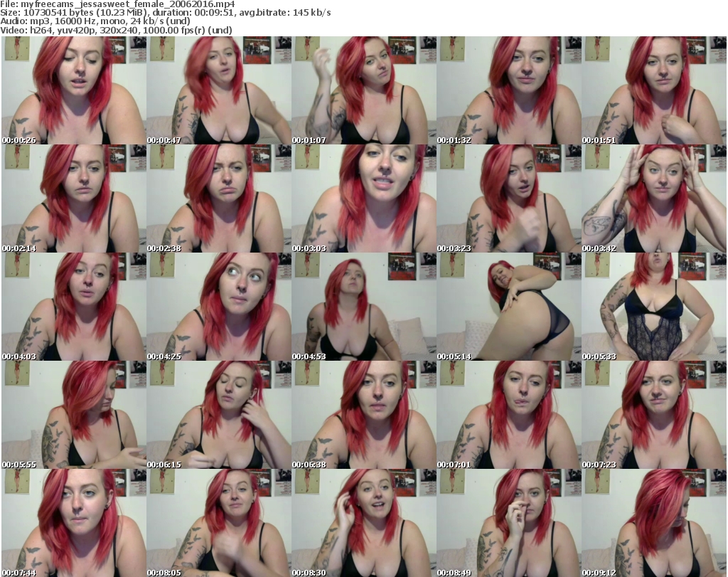Open the frame at 00:01:07
Screen dimensions: 728x577
[363, 90]
